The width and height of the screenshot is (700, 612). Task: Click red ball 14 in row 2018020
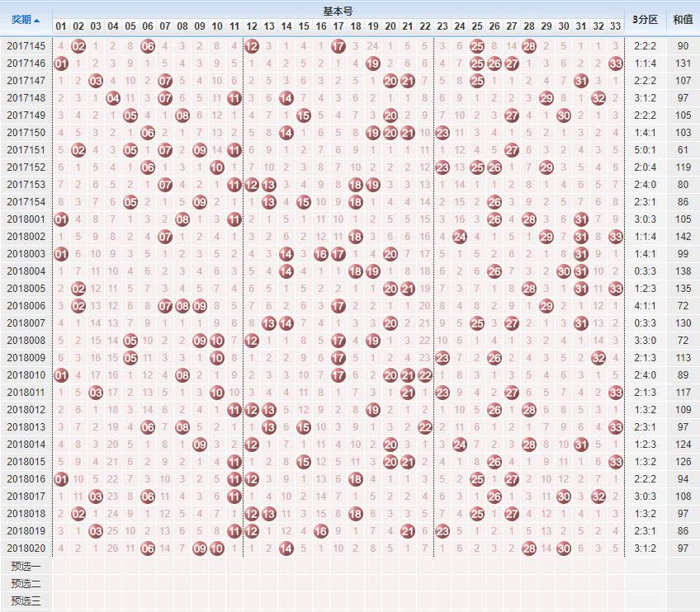[x=286, y=548]
